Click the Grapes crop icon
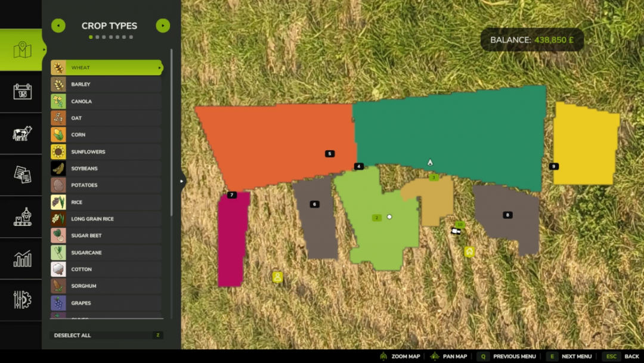The image size is (644, 363). (58, 303)
